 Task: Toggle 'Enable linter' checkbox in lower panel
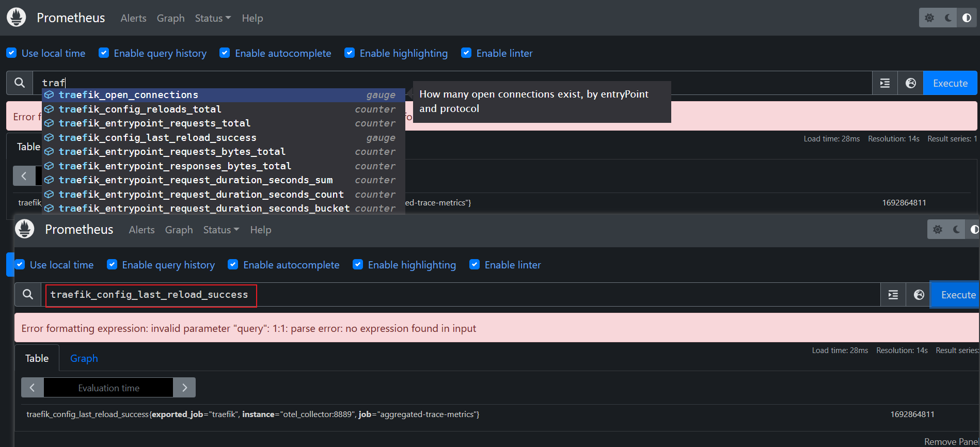(x=475, y=264)
